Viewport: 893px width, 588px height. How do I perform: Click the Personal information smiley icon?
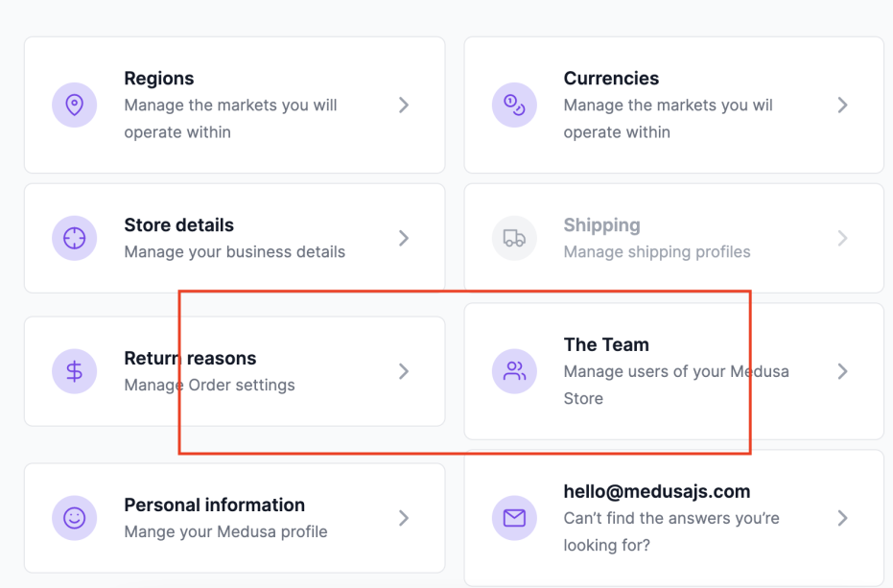[75, 518]
